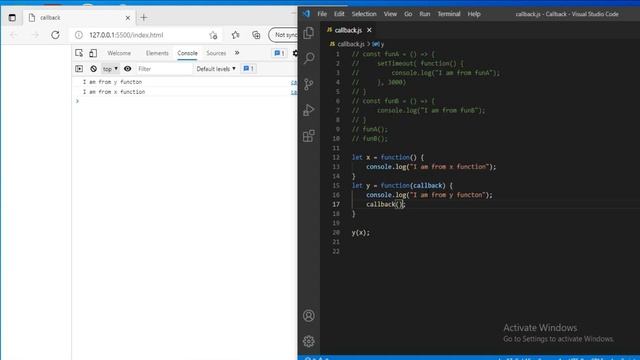Screen dimensions: 640x360
Task: Open source link for x function log
Action: [294, 92]
